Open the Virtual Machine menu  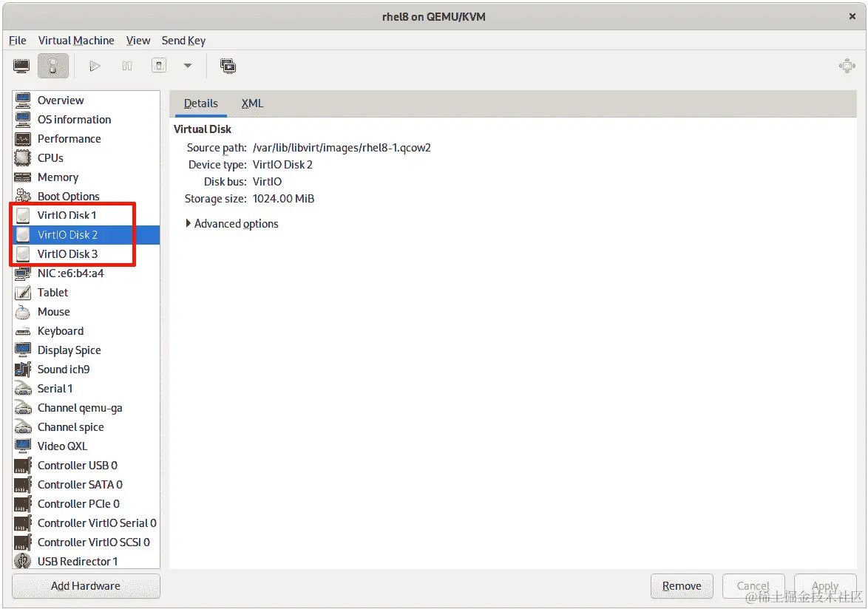coord(76,41)
